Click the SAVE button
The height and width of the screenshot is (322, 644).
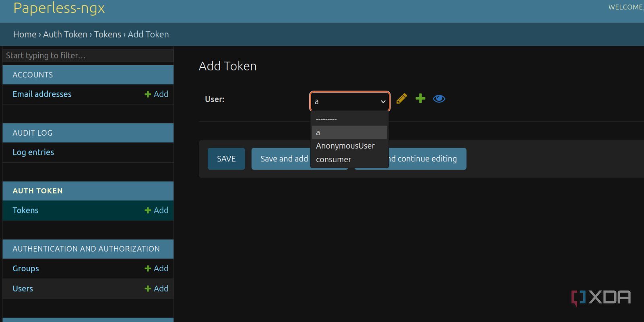click(226, 159)
